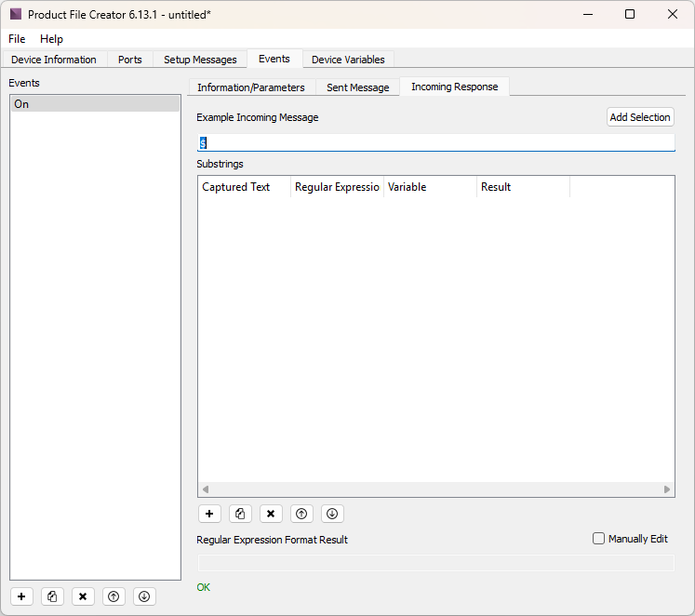This screenshot has width=695, height=616.
Task: Delete the selected substring row
Action: pos(271,514)
